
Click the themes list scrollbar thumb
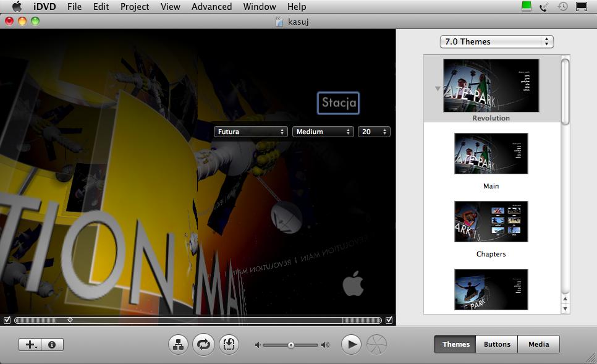pyautogui.click(x=565, y=91)
